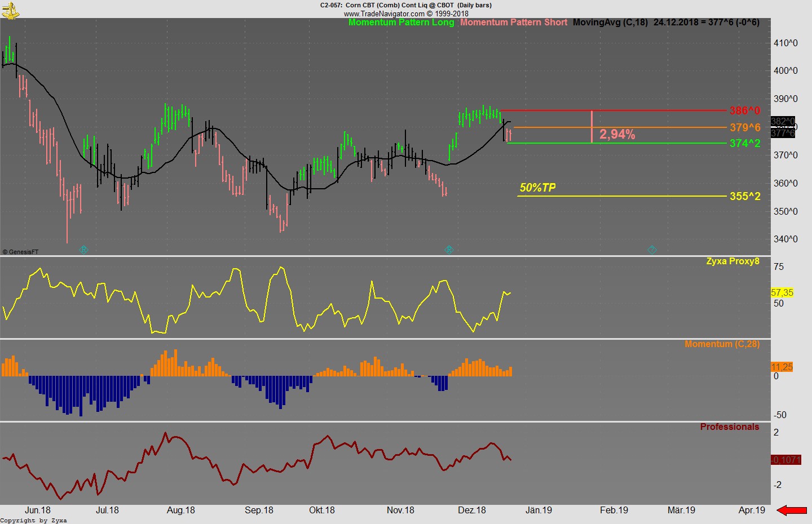Click the 382^0 price tag on the axis
Image resolution: width=812 pixels, height=524 pixels.
(783, 121)
